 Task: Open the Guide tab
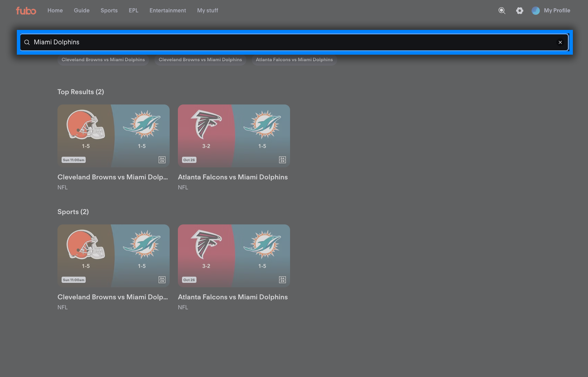pos(82,11)
